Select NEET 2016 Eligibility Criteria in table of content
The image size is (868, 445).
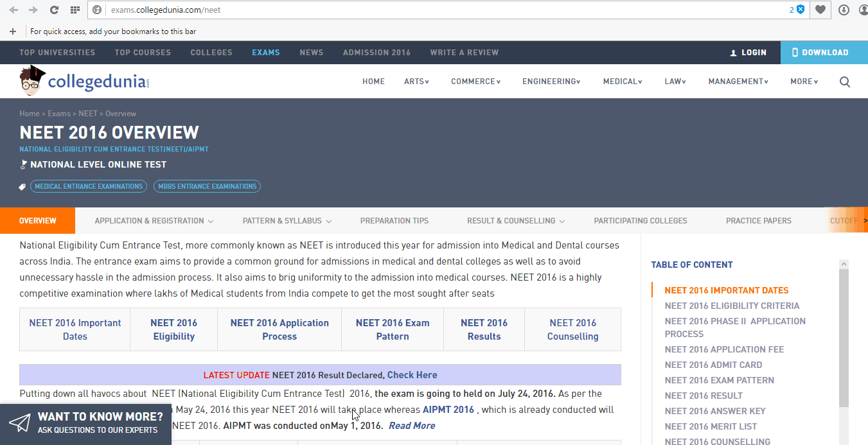click(x=732, y=306)
